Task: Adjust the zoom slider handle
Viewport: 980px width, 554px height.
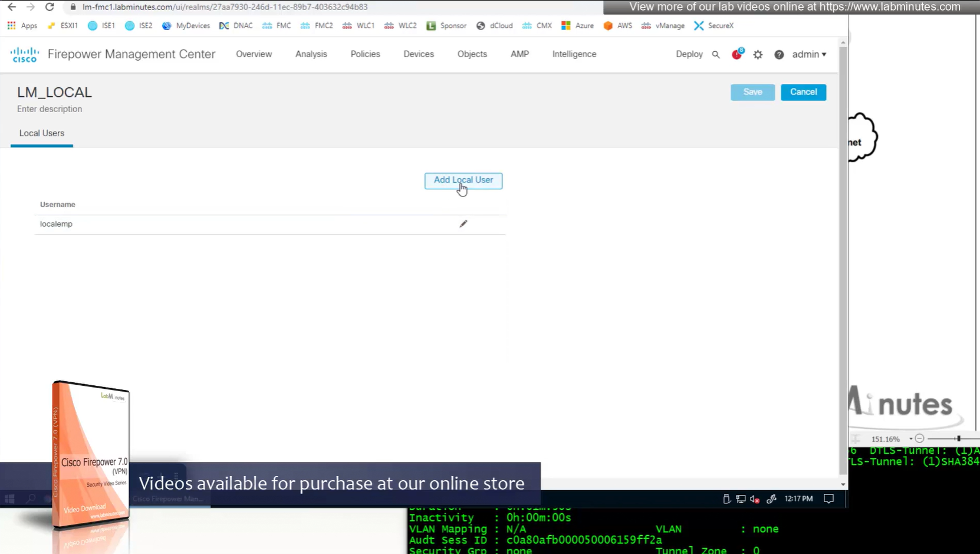Action: (958, 438)
